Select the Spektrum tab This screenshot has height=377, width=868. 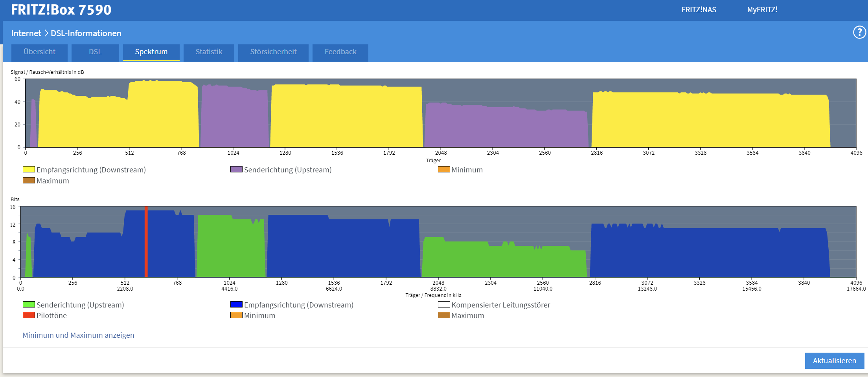(x=151, y=52)
